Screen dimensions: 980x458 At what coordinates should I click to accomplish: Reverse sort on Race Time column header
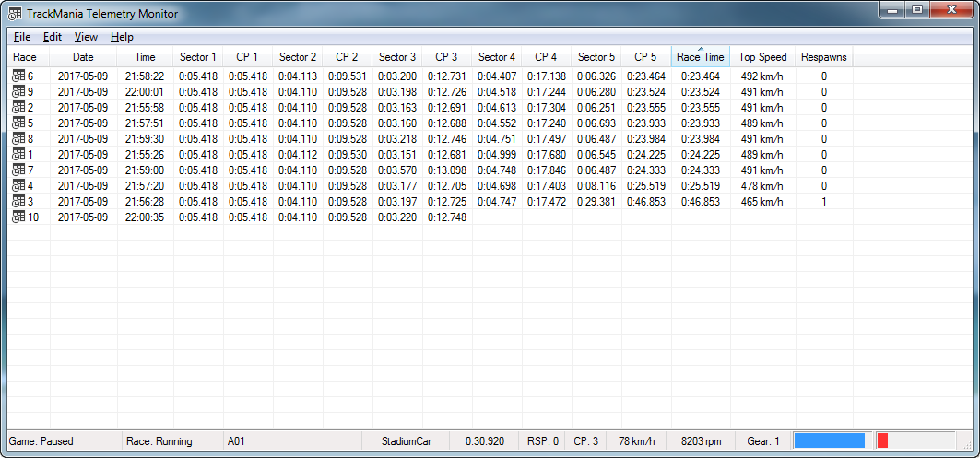(701, 57)
